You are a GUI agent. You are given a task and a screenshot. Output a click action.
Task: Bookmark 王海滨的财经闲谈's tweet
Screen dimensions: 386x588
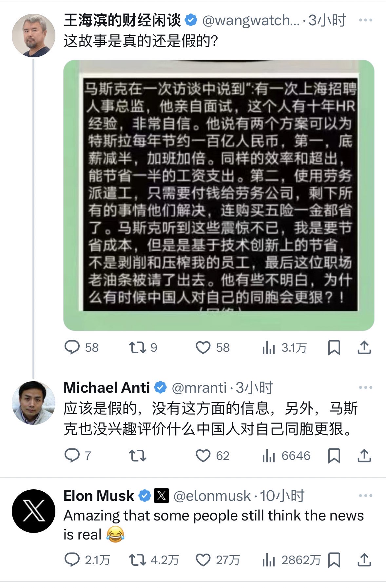tap(334, 347)
